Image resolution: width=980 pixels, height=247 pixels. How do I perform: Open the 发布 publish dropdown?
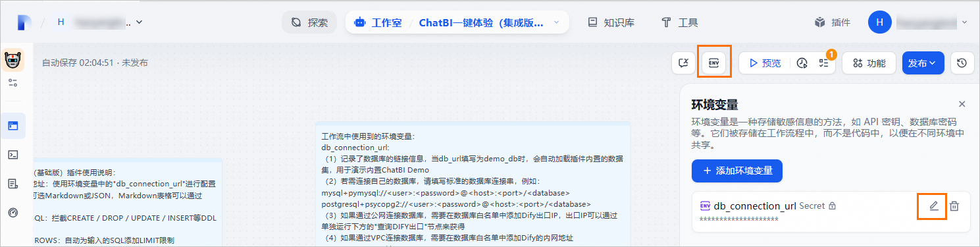click(923, 63)
